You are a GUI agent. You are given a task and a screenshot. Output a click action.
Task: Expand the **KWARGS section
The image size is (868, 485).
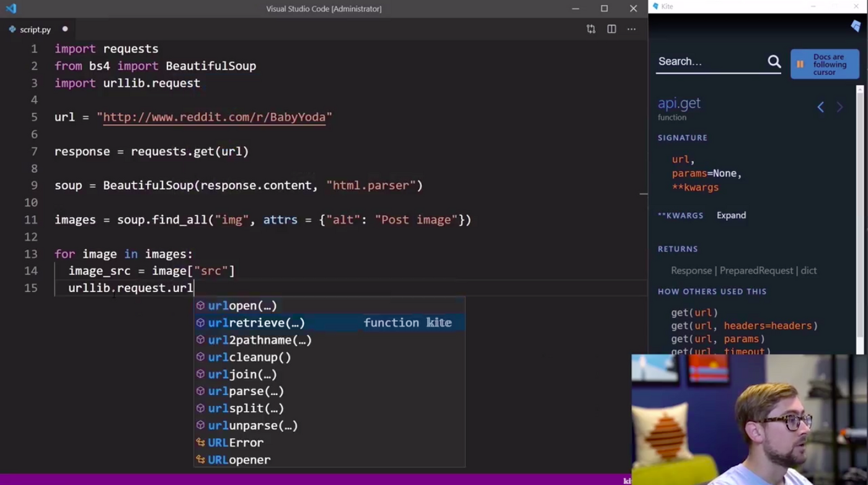pyautogui.click(x=731, y=215)
